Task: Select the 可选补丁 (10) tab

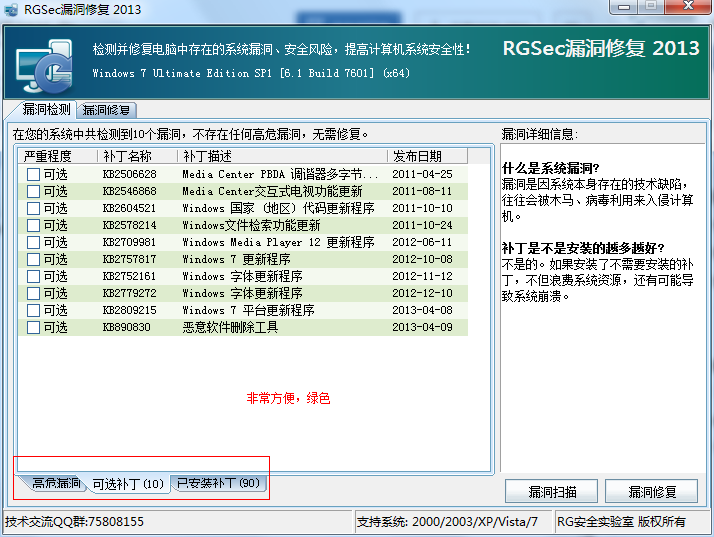Action: (128, 484)
